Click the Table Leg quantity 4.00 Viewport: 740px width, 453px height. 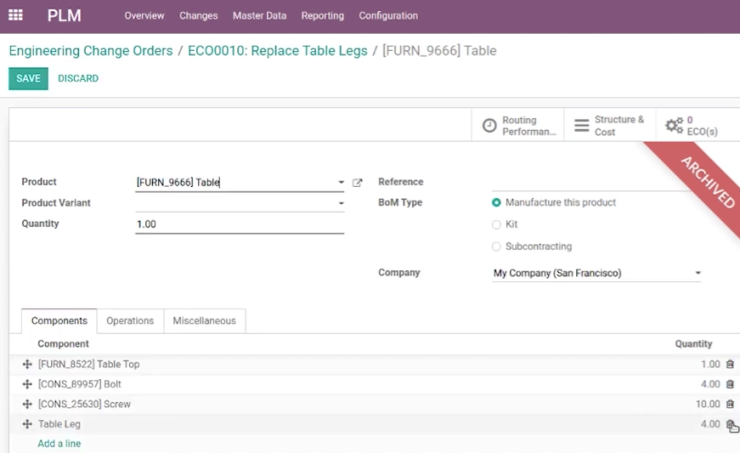(710, 424)
